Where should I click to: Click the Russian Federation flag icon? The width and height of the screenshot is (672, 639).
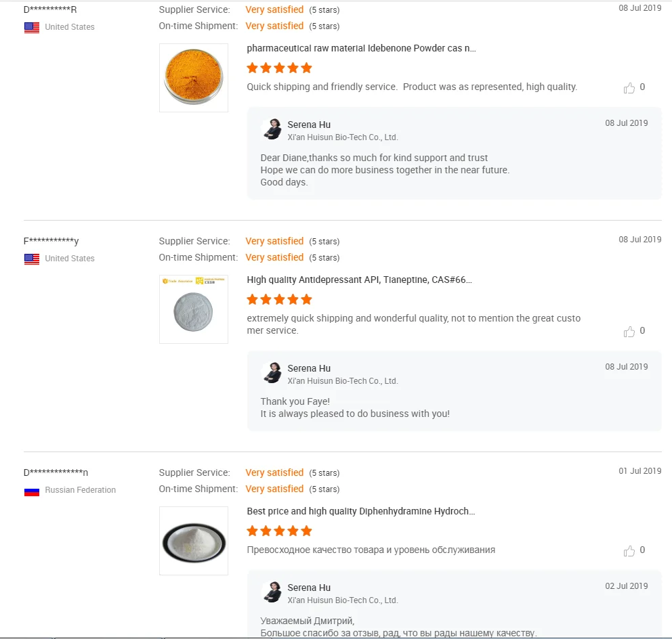point(32,491)
